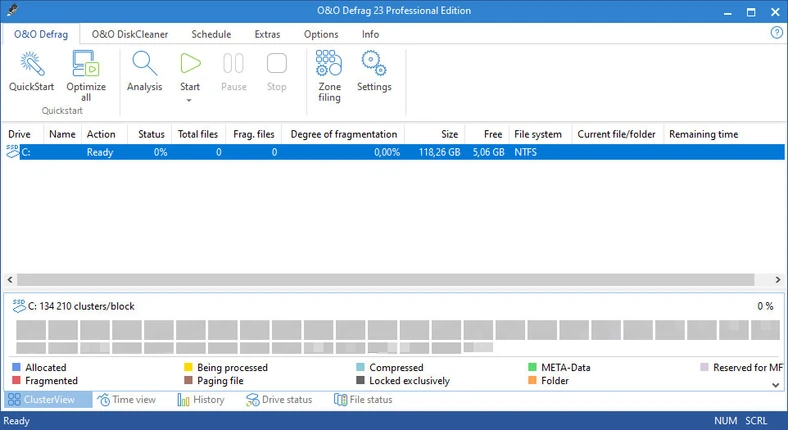The image size is (788, 430).
Task: Run the Analysis magnifier tool
Action: 144,64
